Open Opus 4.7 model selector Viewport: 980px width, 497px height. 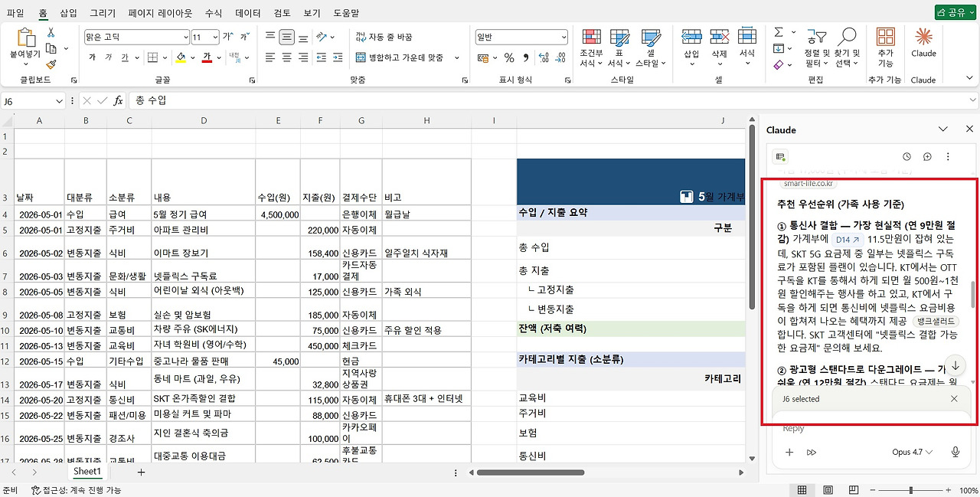[x=913, y=453]
